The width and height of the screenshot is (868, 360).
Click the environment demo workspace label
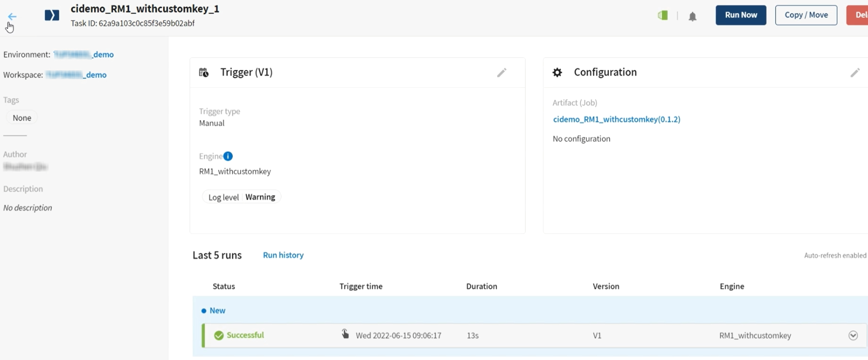83,54
